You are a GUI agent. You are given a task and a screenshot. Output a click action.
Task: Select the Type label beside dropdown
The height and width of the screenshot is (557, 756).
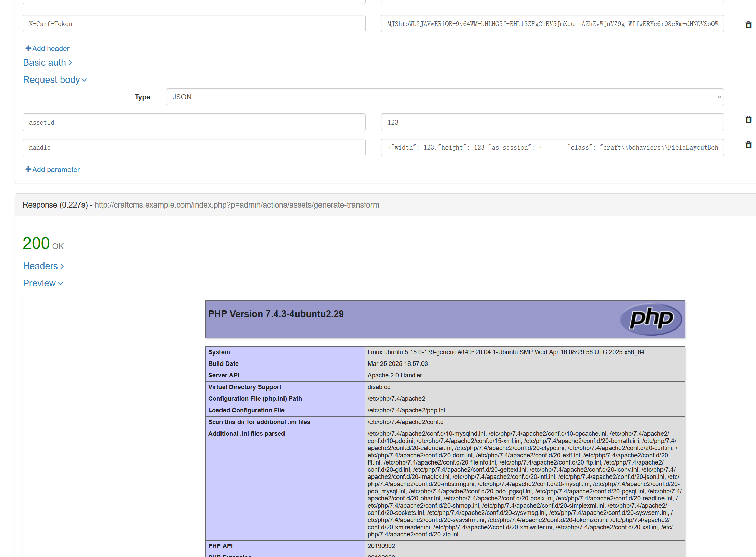click(142, 97)
